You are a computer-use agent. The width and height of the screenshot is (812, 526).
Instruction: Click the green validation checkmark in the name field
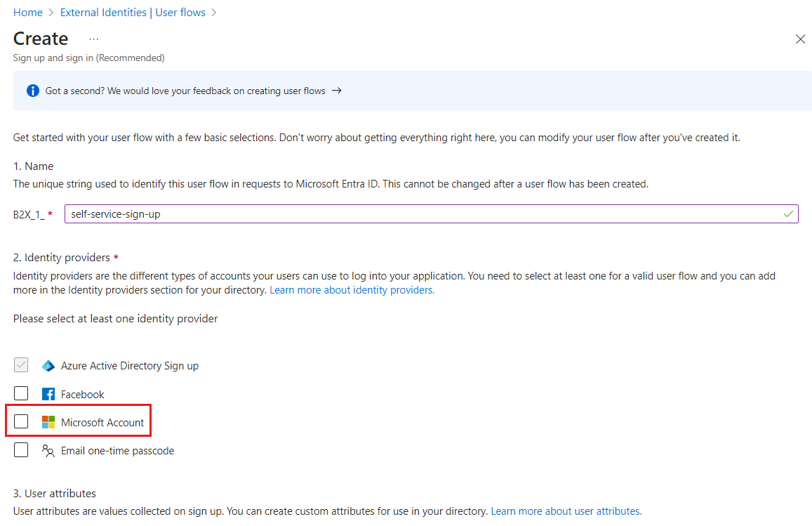pyautogui.click(x=787, y=213)
